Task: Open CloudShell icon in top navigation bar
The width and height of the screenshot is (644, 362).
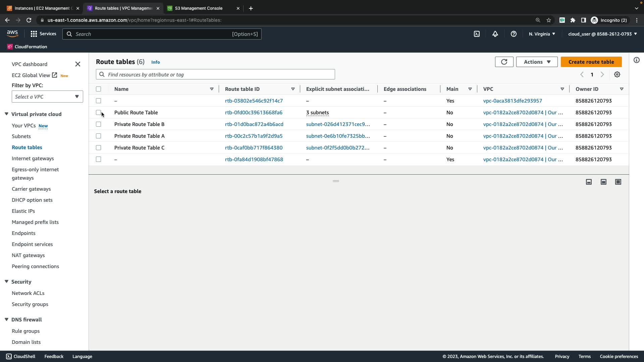Action: click(x=477, y=34)
